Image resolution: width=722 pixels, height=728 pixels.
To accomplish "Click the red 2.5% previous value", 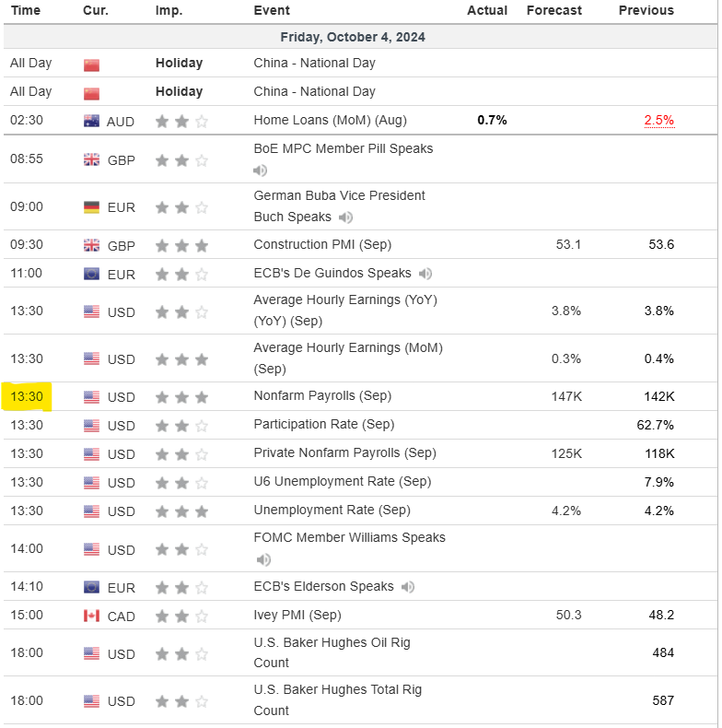I will [x=658, y=120].
